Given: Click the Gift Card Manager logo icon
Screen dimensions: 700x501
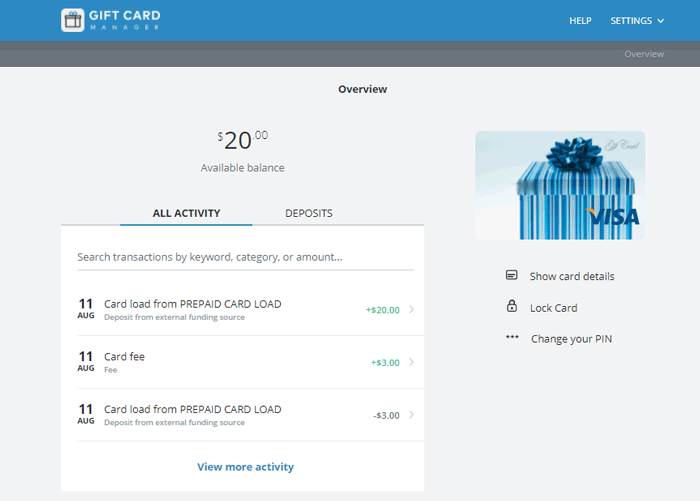Looking at the screenshot, I should point(72,20).
